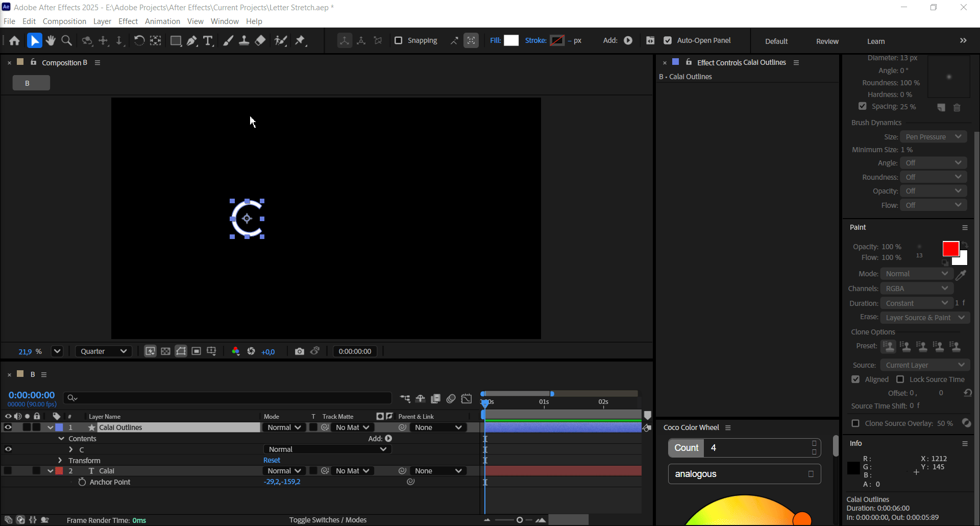Switch to the Review workspace

[827, 41]
